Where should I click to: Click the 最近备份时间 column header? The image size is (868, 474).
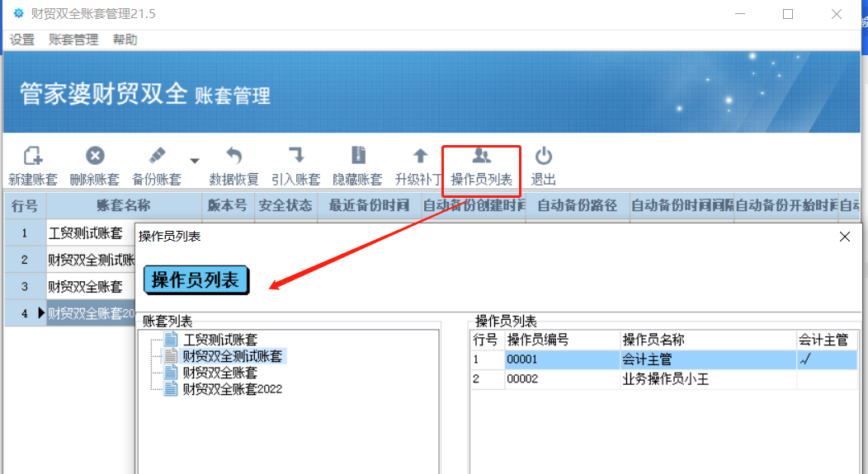click(x=370, y=206)
